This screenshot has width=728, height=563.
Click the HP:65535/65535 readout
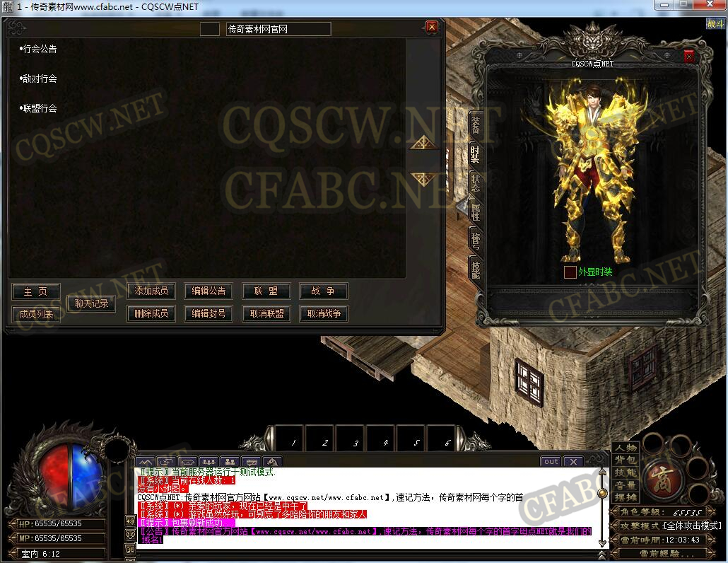coord(50,523)
